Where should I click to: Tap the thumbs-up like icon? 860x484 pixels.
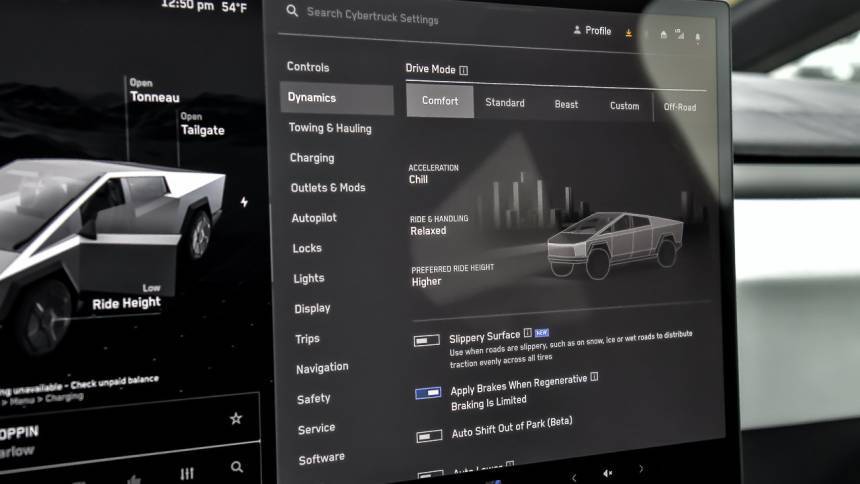[134, 480]
